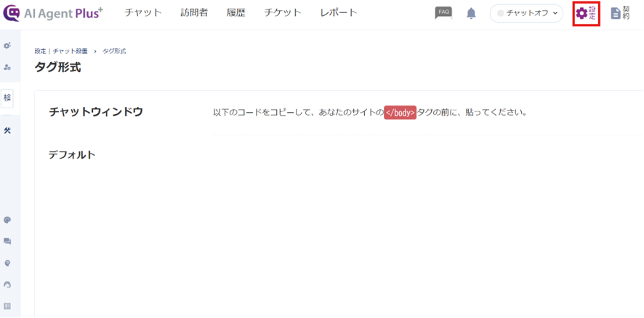
Task: Click the sidebar user settings icon
Action: [7, 67]
